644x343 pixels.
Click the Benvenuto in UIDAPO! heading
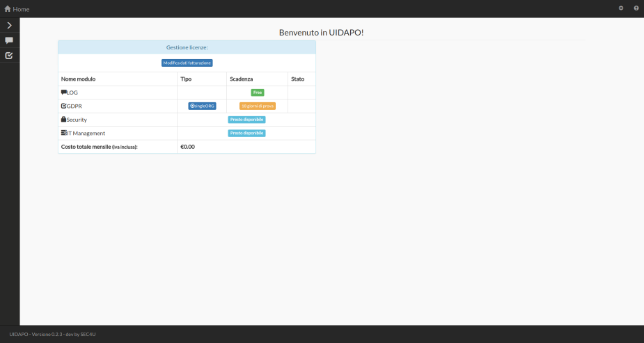[321, 33]
